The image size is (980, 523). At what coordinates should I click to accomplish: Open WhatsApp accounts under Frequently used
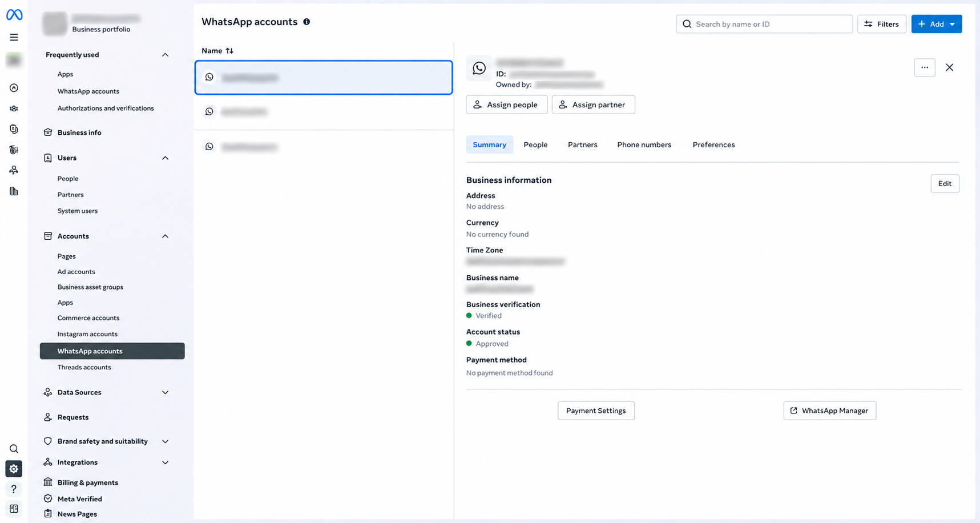(x=88, y=91)
